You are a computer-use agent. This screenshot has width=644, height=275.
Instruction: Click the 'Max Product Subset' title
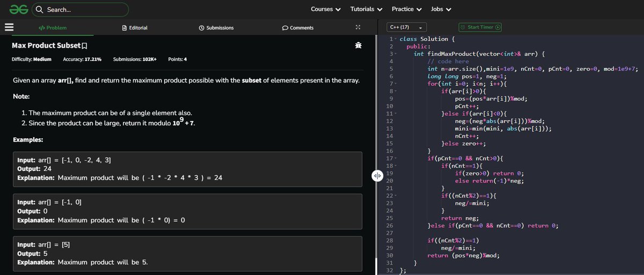pyautogui.click(x=46, y=46)
